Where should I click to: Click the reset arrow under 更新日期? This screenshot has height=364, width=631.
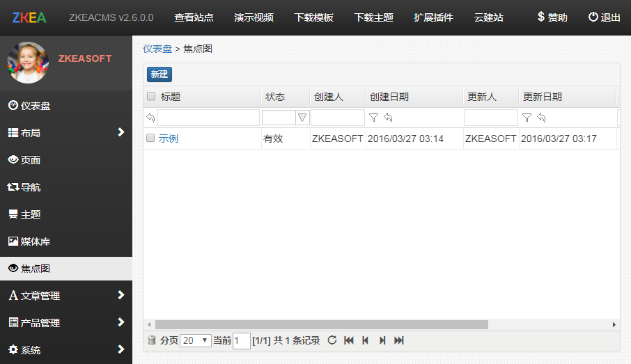coord(541,118)
